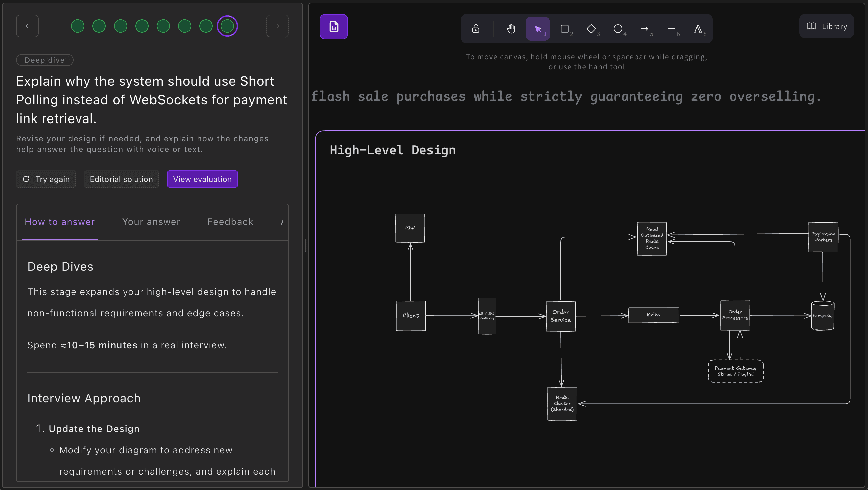
Task: Click the panel splitter handle
Action: pyautogui.click(x=305, y=245)
